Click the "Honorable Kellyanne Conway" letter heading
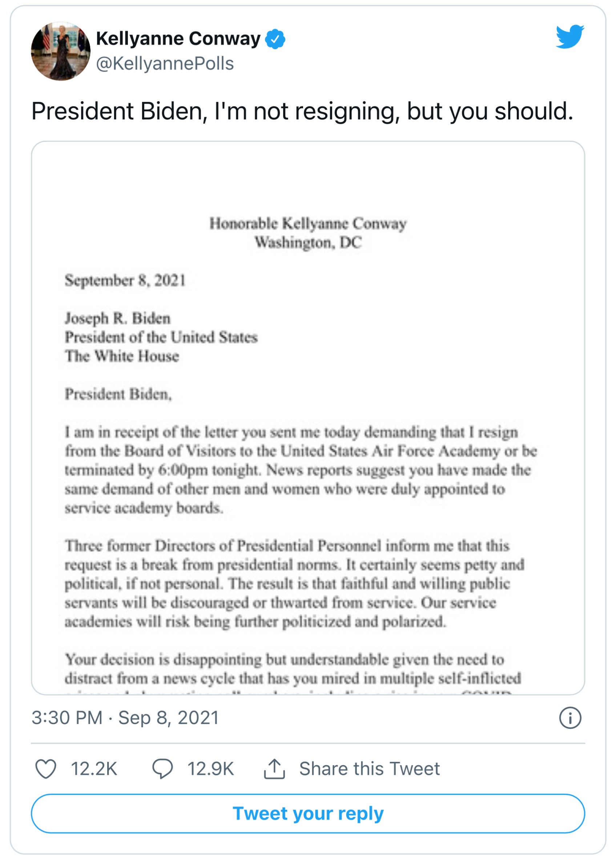This screenshot has width=616, height=867. (308, 224)
